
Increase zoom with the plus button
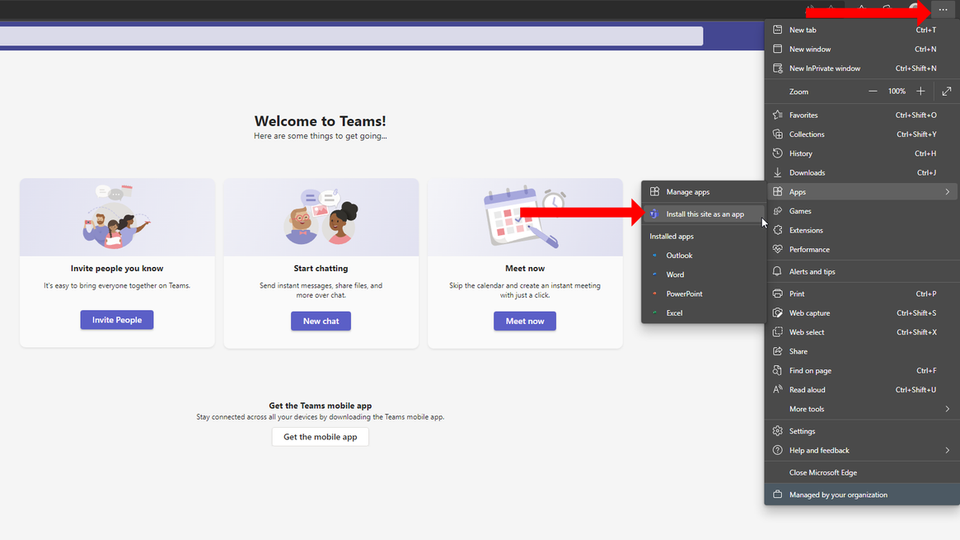pos(920,91)
